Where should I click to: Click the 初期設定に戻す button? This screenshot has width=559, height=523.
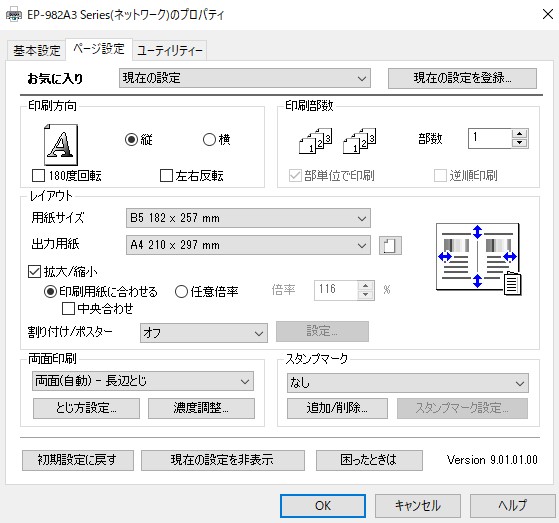coord(78,460)
